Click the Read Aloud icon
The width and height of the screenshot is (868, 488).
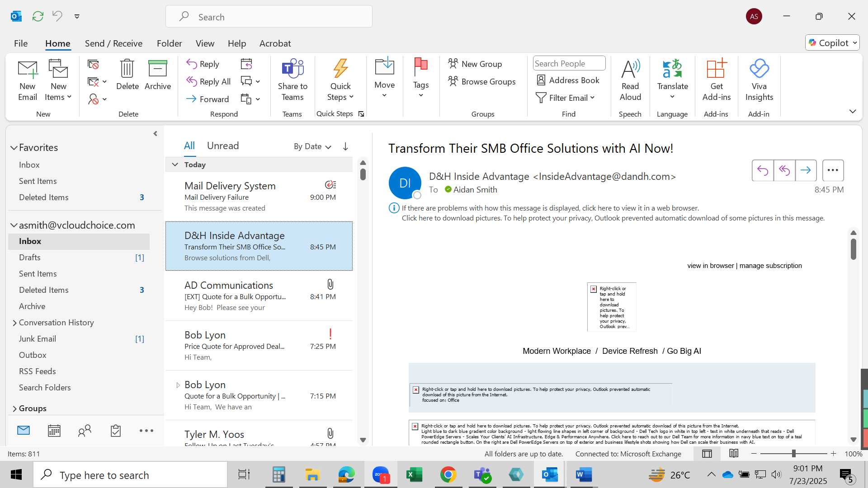[630, 69]
